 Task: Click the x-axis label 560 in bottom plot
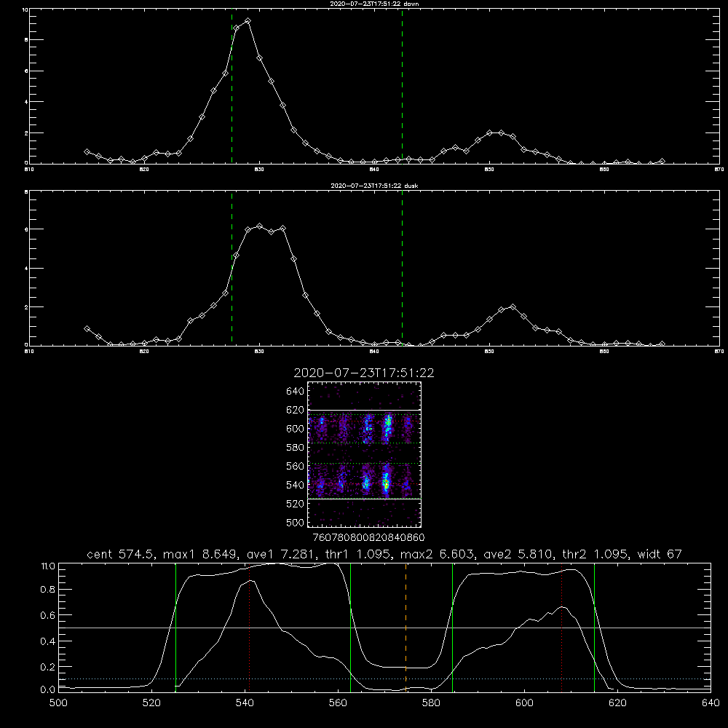[338, 703]
